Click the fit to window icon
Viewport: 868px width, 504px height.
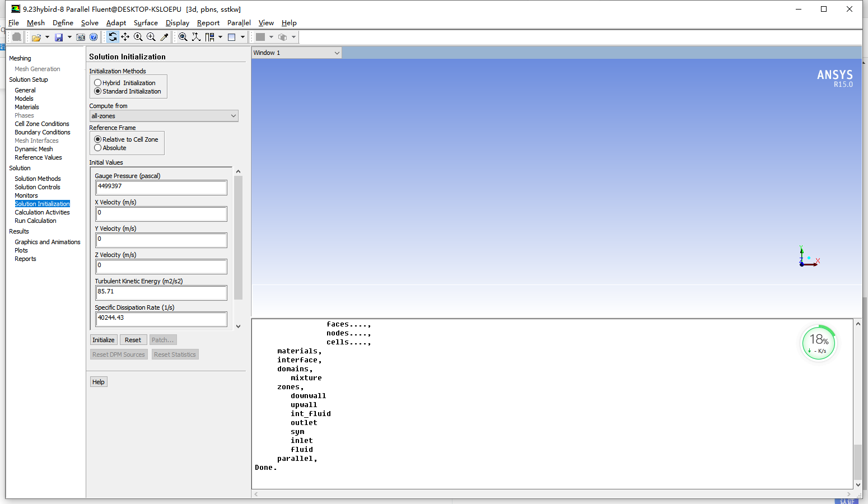click(x=183, y=37)
